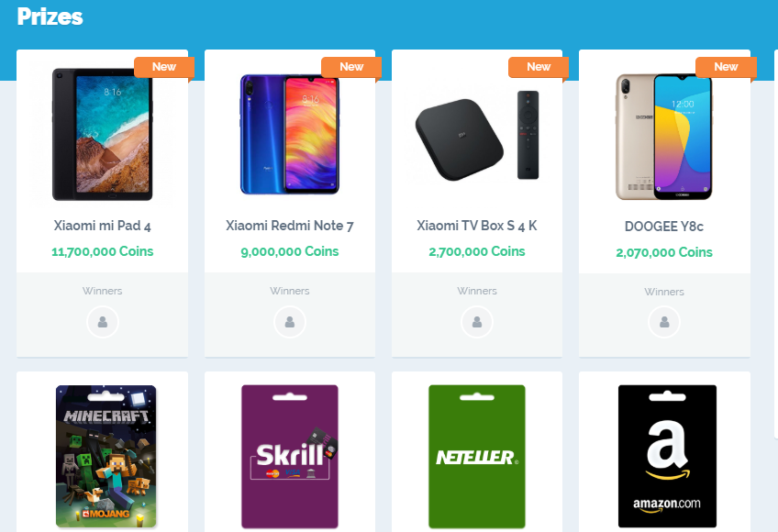Click the Xiaomi TV Box S winner avatar icon

(477, 322)
